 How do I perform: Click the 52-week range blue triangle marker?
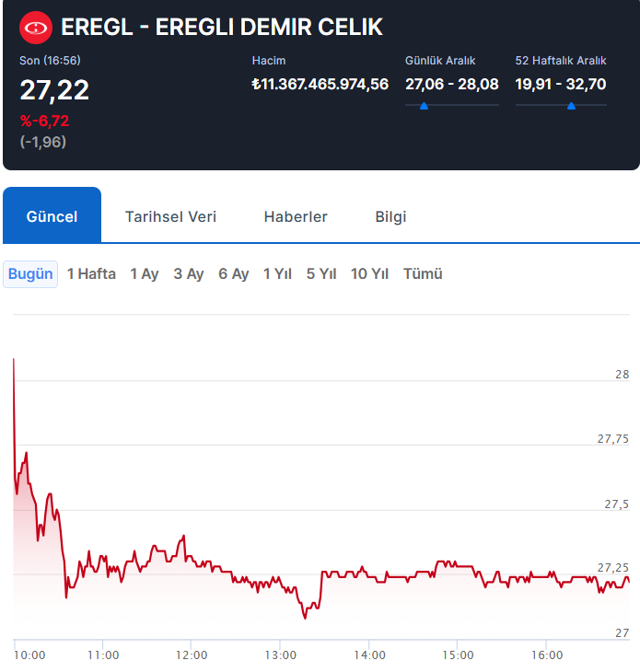pos(571,106)
